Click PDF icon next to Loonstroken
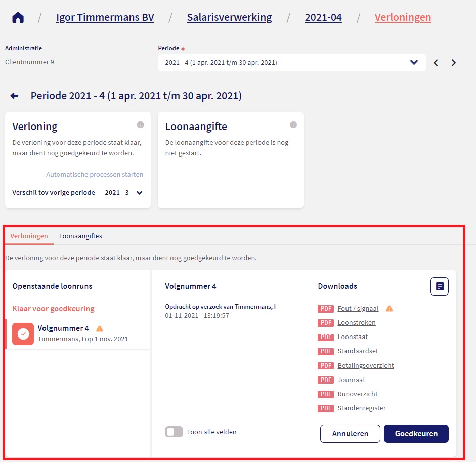The image size is (476, 462). tap(325, 323)
